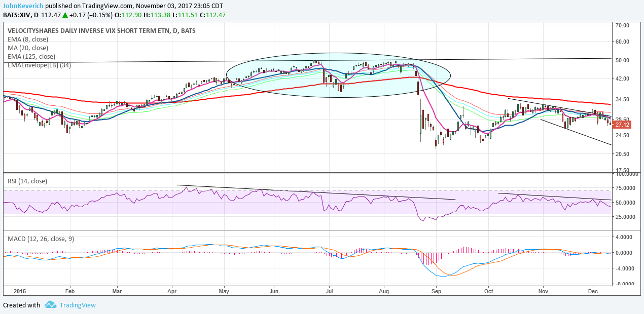This screenshot has width=644, height=314.
Task: Click the 34.50 price axis label
Action: pos(622,99)
